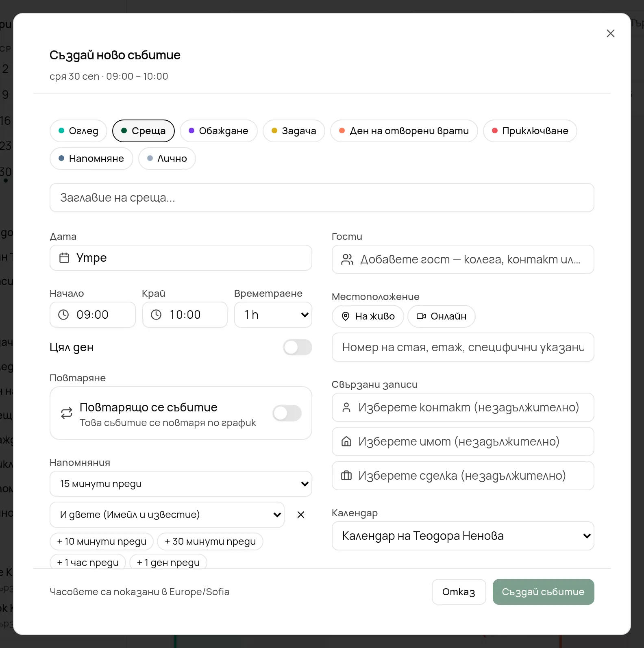Viewport: 644px width, 648px height.
Task: Choose the Среща event type
Action: [144, 131]
